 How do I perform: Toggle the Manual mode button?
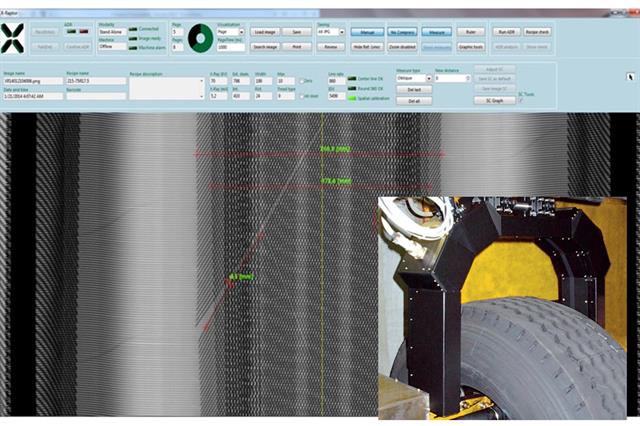click(x=367, y=32)
